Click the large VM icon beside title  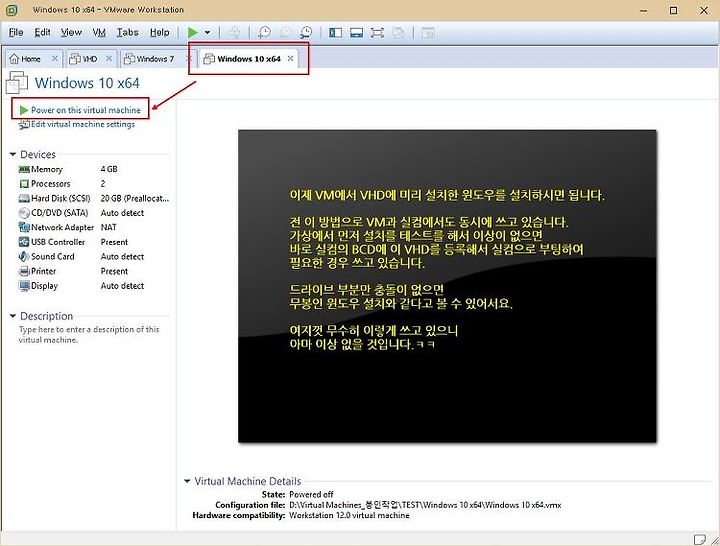[x=17, y=84]
